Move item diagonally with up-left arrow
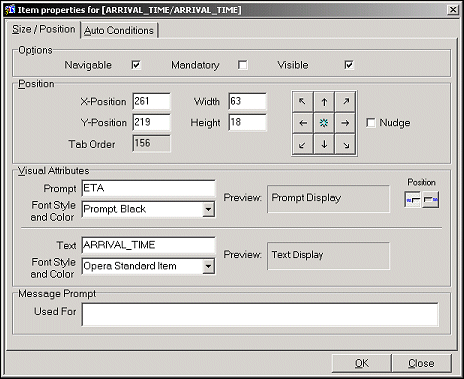Image resolution: width=464 pixels, height=379 pixels. coord(303,102)
